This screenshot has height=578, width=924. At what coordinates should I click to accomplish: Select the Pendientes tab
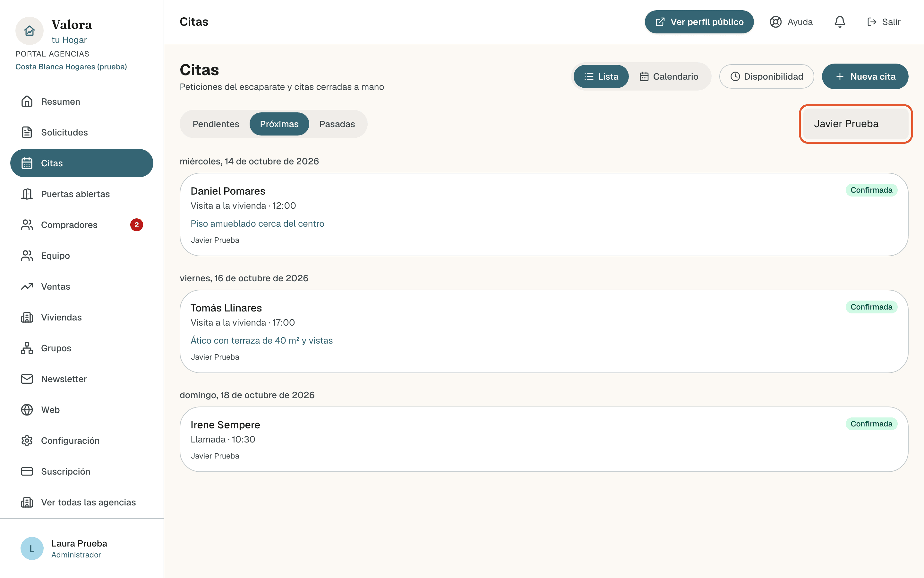coord(216,124)
